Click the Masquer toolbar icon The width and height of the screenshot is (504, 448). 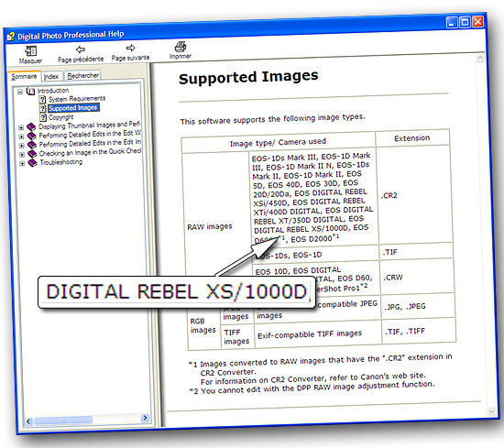coord(31,51)
